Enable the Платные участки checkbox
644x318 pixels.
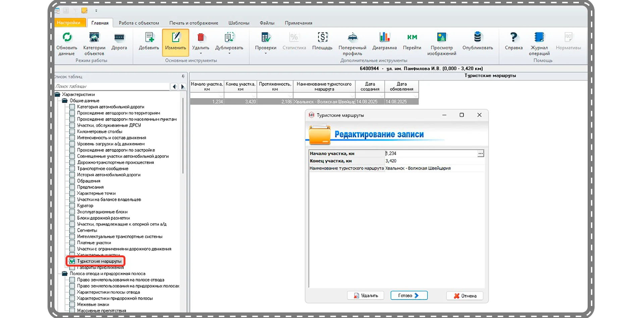tap(72, 243)
